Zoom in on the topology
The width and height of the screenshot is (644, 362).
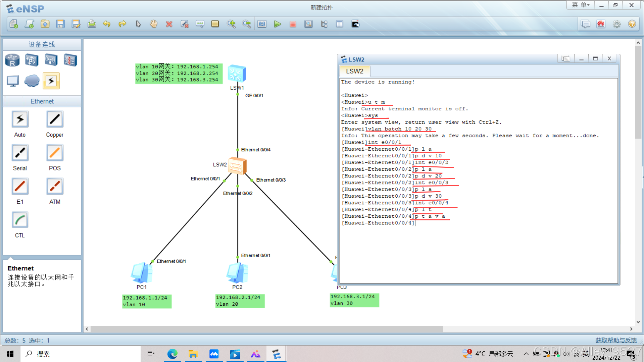(231, 24)
